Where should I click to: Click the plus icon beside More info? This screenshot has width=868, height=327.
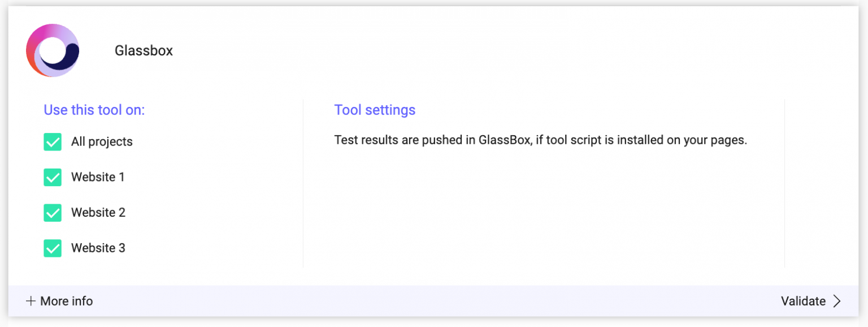pos(31,301)
